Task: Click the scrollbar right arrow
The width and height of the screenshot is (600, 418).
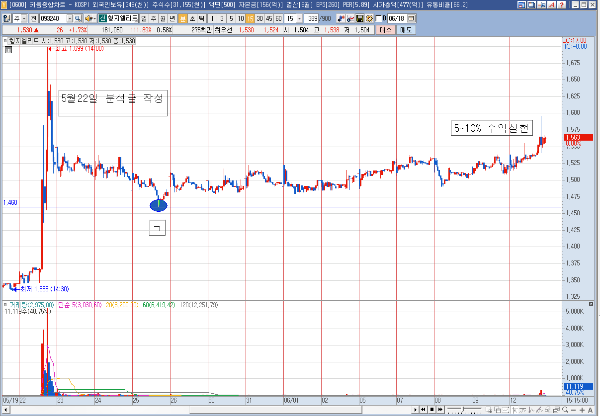Action: [415, 410]
